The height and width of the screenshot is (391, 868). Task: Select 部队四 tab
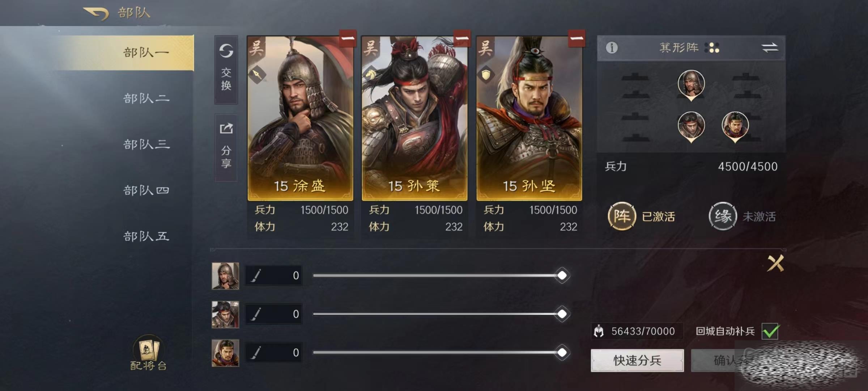(x=146, y=190)
